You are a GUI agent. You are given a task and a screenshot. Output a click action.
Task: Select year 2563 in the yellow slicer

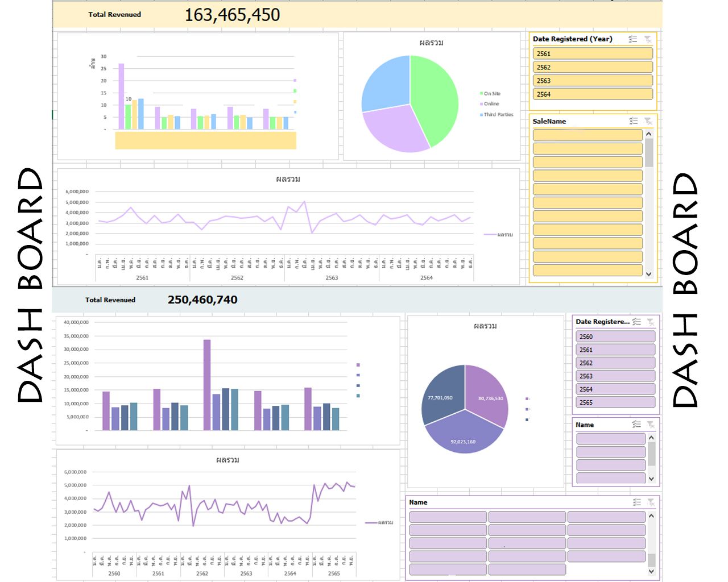point(592,81)
